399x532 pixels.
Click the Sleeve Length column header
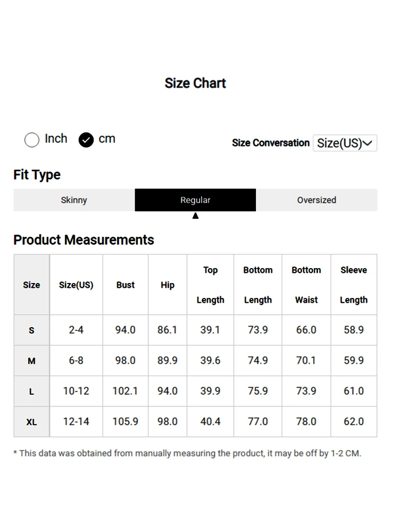(x=354, y=285)
